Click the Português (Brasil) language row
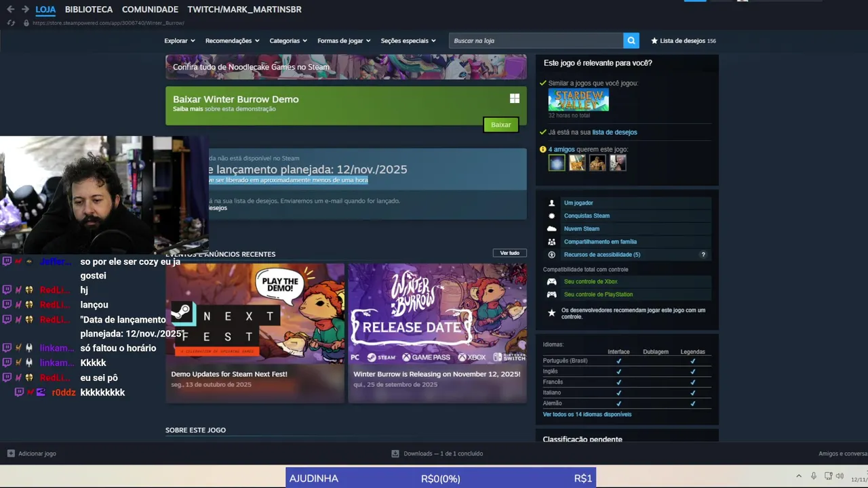868x488 pixels. pyautogui.click(x=627, y=361)
